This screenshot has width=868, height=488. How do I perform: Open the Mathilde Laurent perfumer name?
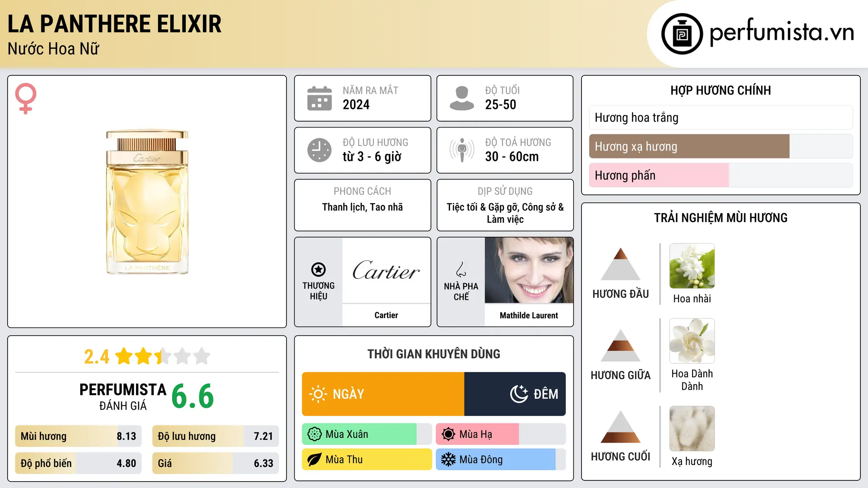(x=529, y=315)
